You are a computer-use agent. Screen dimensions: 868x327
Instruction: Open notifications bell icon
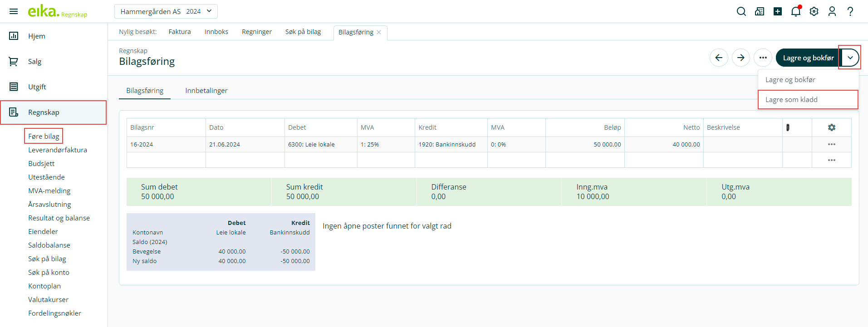tap(796, 11)
